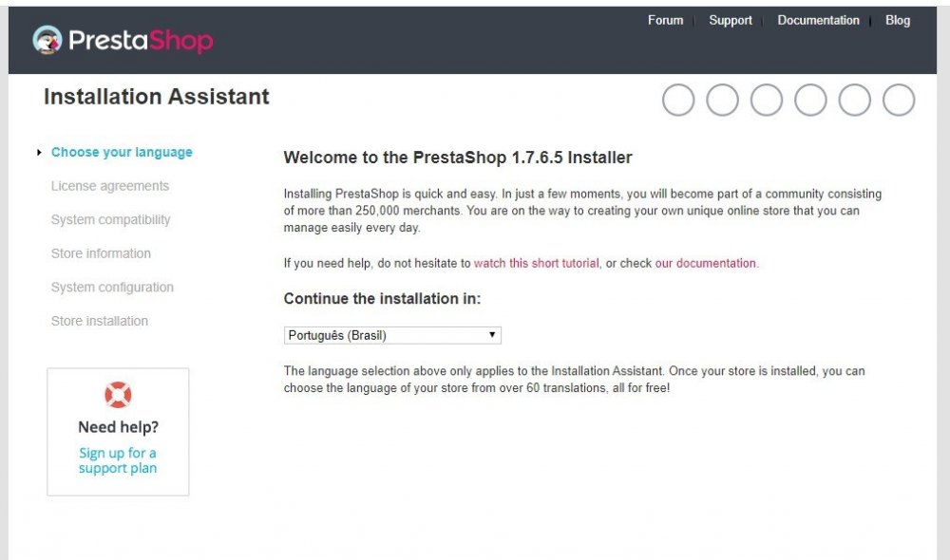Select the 'Store information' step
The width and height of the screenshot is (950, 560).
point(101,253)
